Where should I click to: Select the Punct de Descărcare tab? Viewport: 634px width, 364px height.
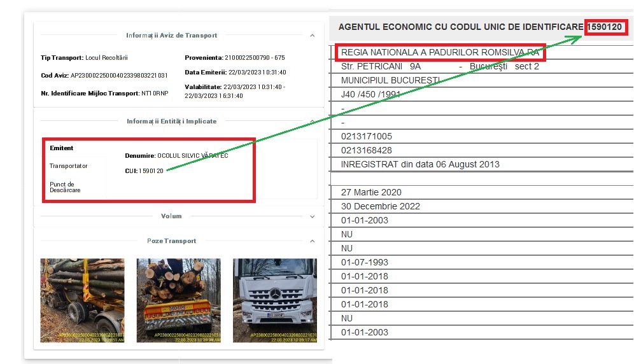(65, 187)
